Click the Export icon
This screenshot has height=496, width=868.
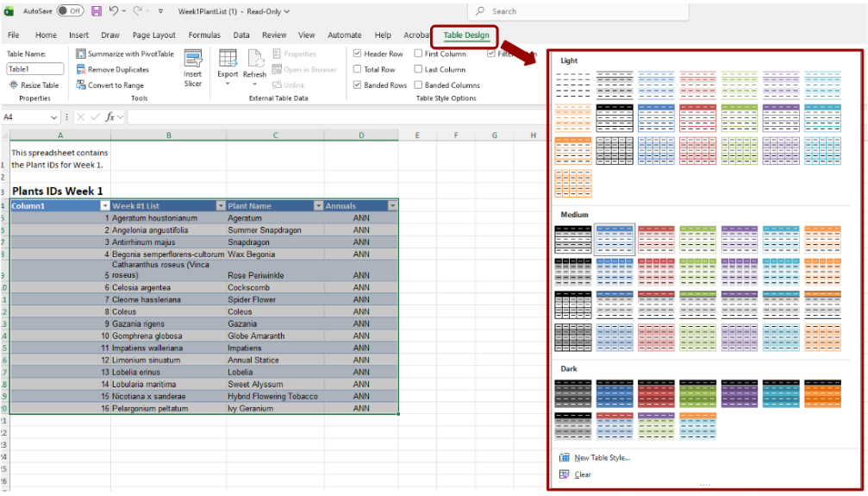[228, 59]
